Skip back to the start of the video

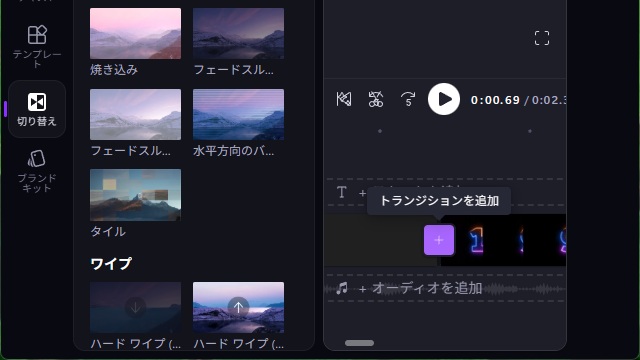pyautogui.click(x=344, y=99)
